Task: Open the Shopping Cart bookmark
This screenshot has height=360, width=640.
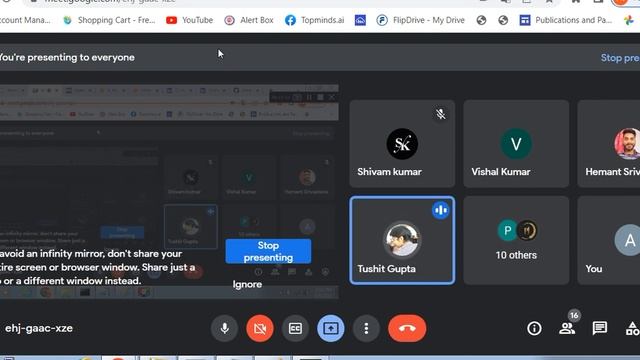Action: pyautogui.click(x=109, y=20)
